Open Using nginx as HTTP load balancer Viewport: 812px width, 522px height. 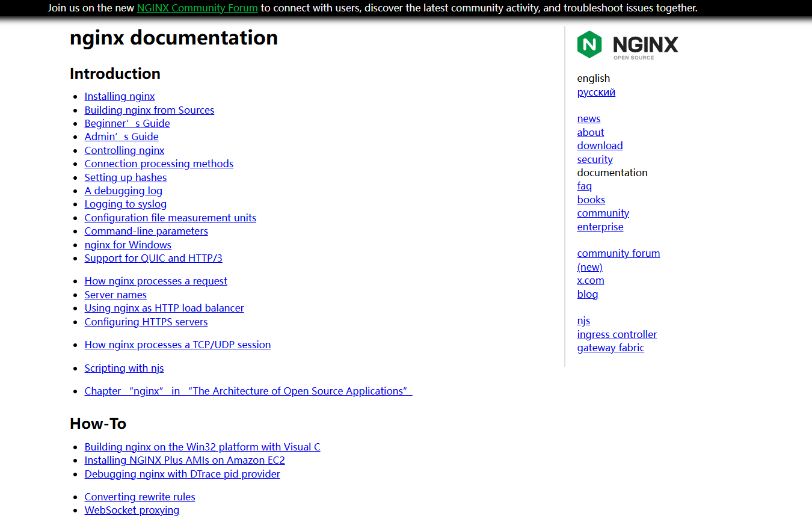[x=164, y=308]
